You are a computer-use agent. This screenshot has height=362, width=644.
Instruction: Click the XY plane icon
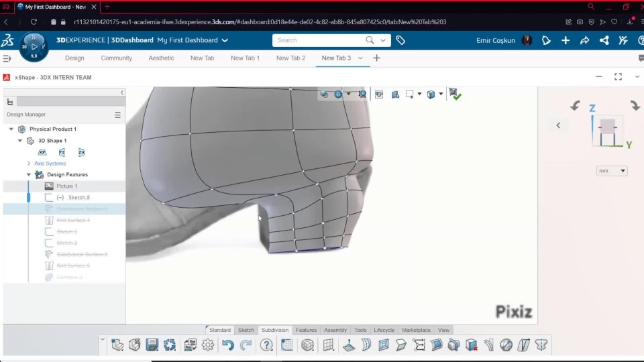(42, 152)
